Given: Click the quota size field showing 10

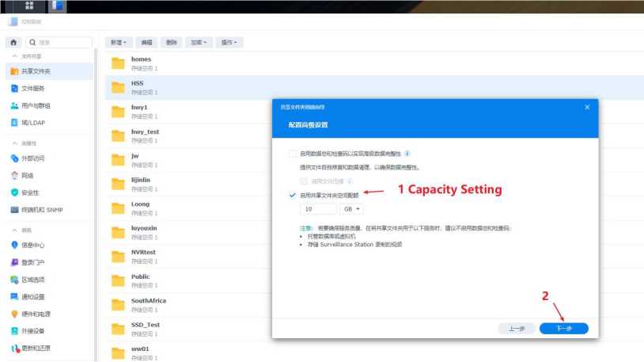Looking at the screenshot, I should click(318, 209).
